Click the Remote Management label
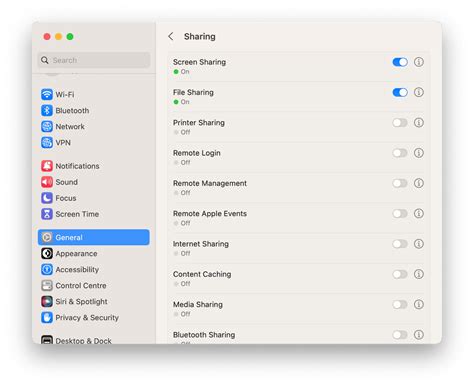This screenshot has width=474, height=386. point(210,183)
